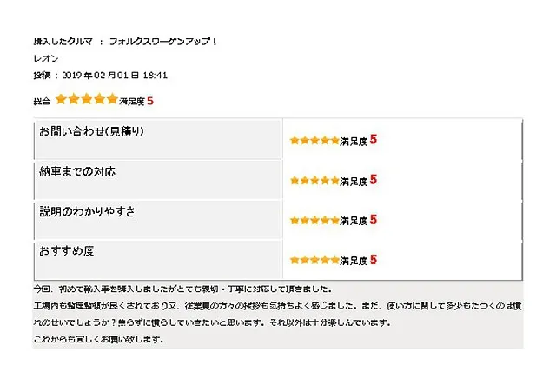Click the purchased car name フォルクスワーゲンアップ！

pyautogui.click(x=163, y=42)
